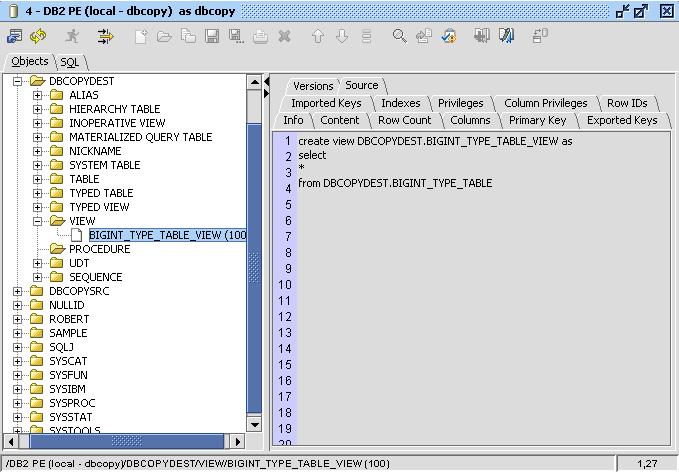Click tree horizontal scrollbar left arrow

[x=11, y=442]
